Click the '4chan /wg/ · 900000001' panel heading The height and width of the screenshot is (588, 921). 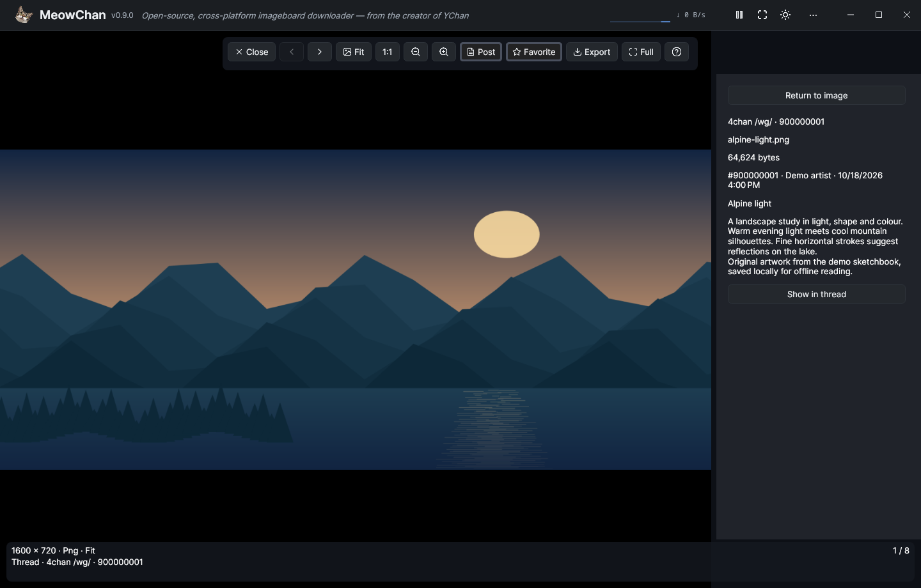(x=776, y=121)
